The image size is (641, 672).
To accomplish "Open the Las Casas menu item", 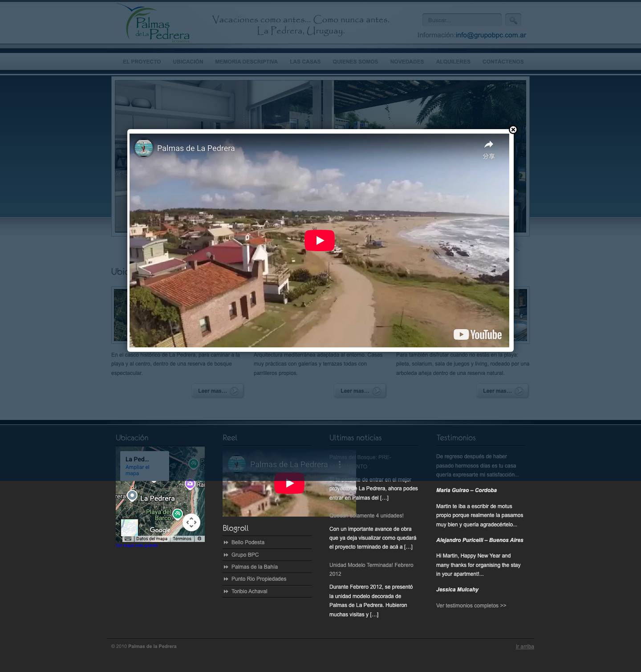I will tap(305, 62).
